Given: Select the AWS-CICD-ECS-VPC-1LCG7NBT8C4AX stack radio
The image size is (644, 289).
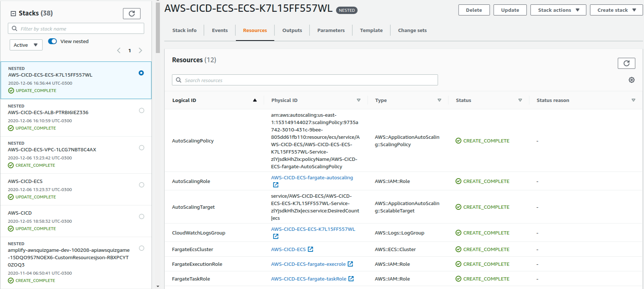Looking at the screenshot, I should point(141,148).
